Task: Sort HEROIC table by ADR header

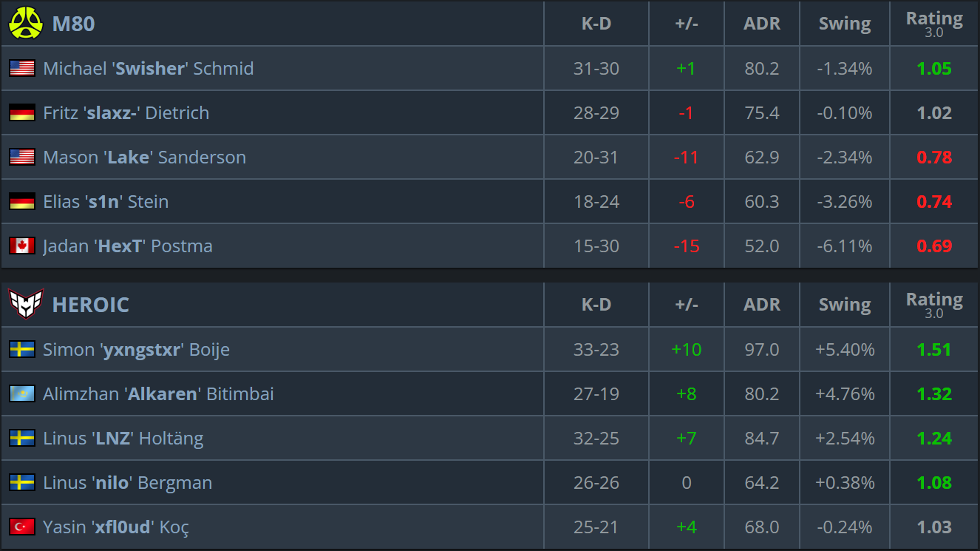Action: 762,305
